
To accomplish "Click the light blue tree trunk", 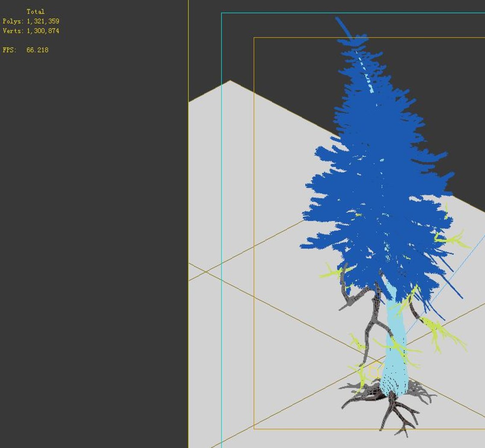I will pos(394,349).
